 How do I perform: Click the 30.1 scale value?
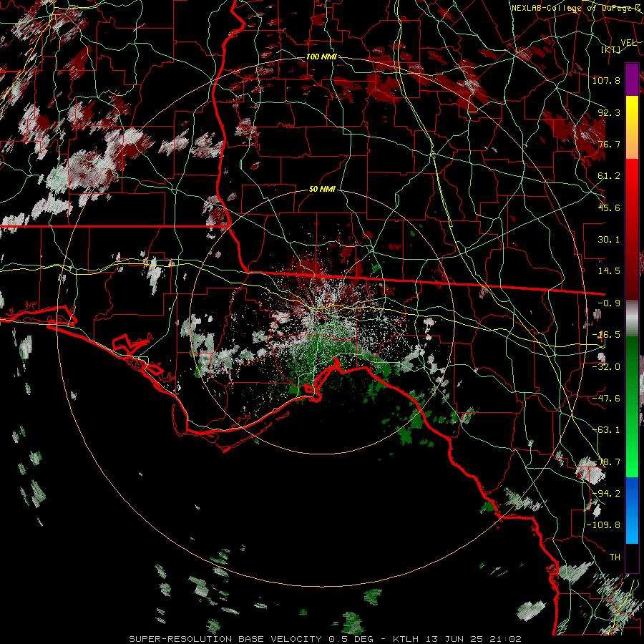coord(609,240)
